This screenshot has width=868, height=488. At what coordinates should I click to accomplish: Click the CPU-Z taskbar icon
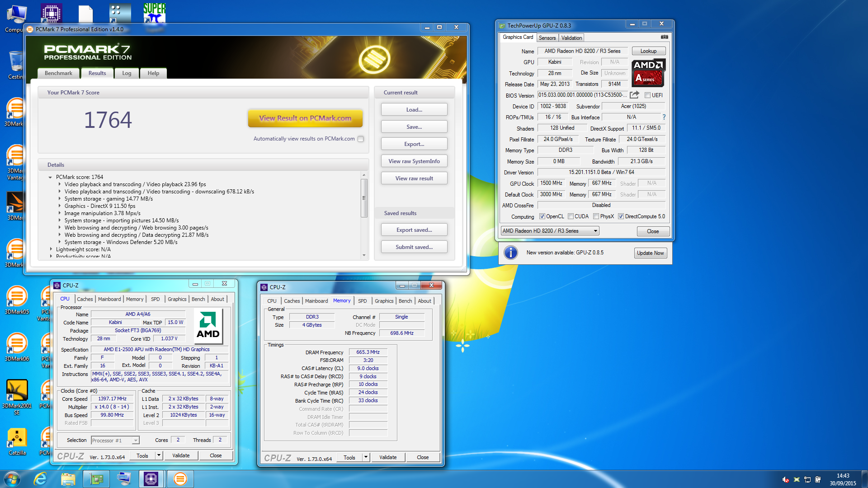(151, 479)
